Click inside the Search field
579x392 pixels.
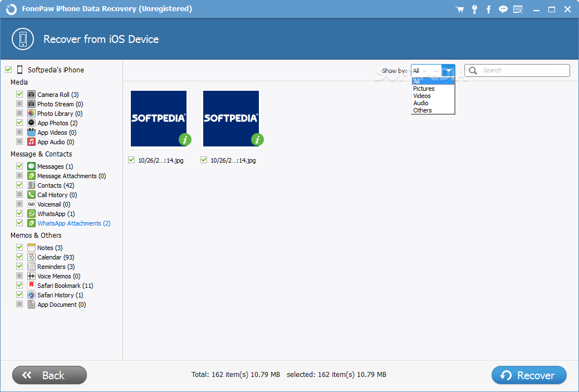tap(517, 70)
